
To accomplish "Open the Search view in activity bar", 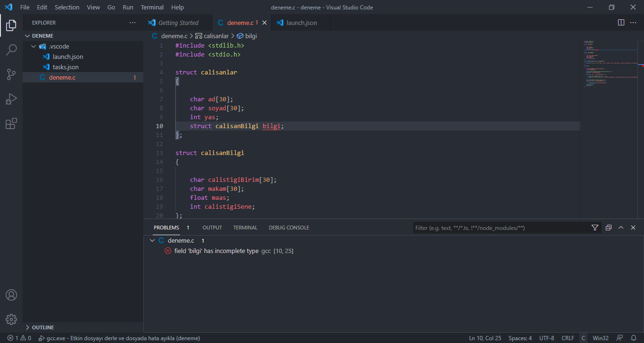I will (11, 50).
